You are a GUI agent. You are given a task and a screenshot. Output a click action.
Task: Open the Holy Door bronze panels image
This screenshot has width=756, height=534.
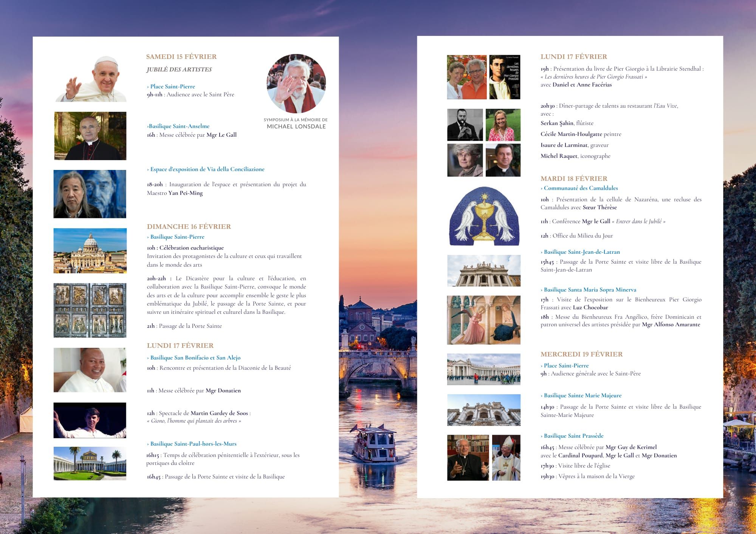click(90, 310)
